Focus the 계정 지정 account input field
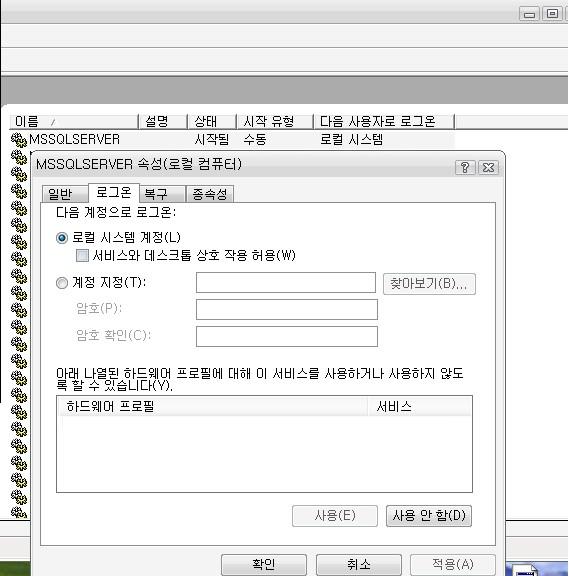The width and height of the screenshot is (569, 576). 286,282
